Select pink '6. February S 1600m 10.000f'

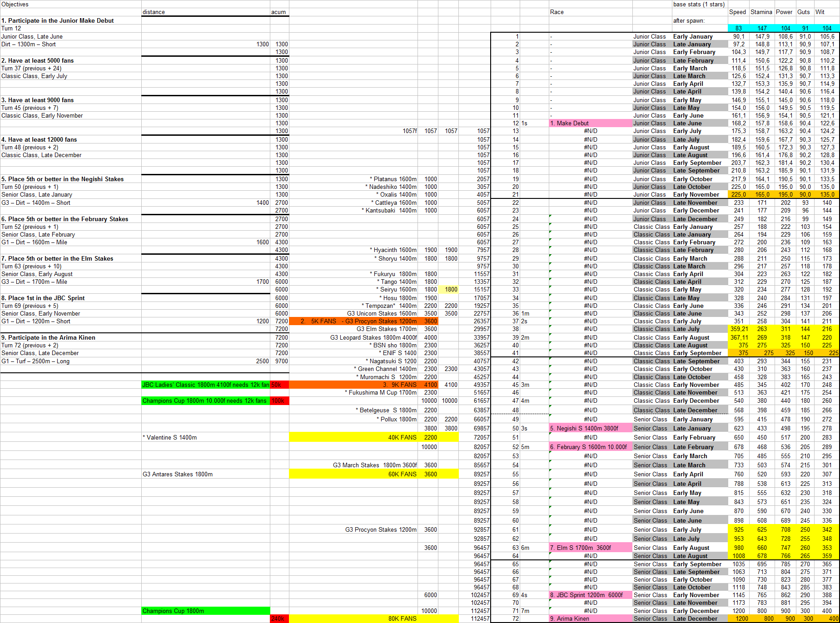(590, 447)
